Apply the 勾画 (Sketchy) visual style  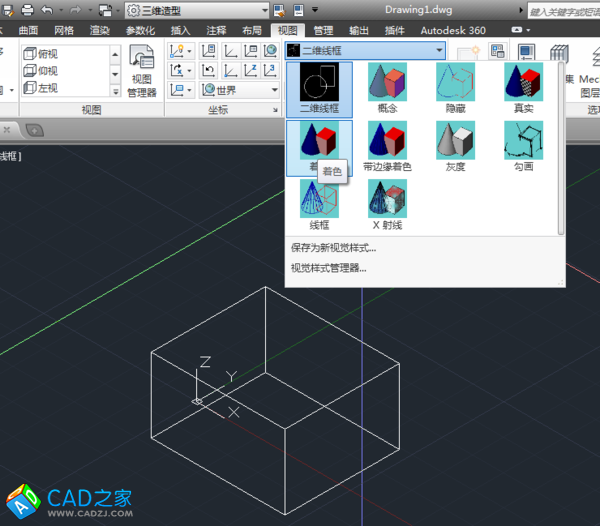click(x=523, y=143)
